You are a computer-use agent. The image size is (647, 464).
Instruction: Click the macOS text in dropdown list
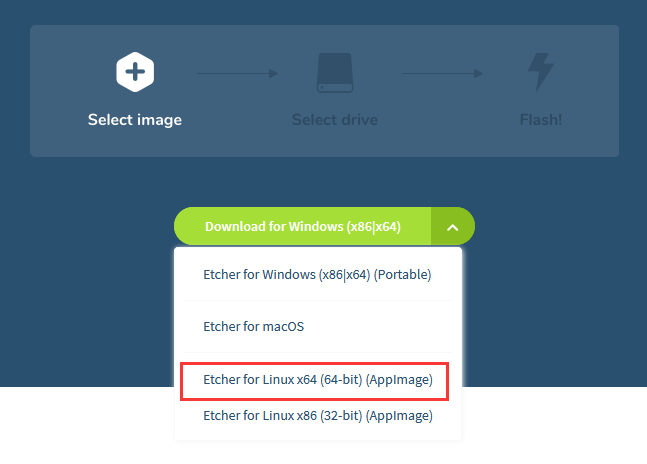[283, 327]
